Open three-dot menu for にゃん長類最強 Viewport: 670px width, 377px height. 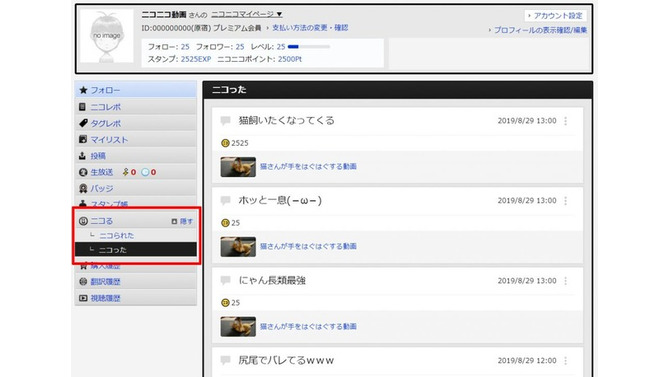(x=566, y=281)
